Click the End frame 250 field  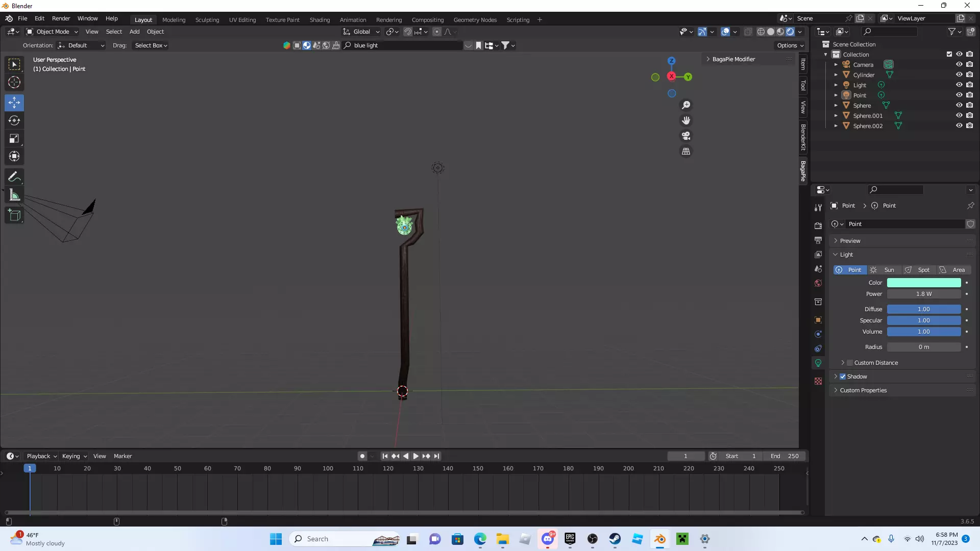(x=785, y=456)
